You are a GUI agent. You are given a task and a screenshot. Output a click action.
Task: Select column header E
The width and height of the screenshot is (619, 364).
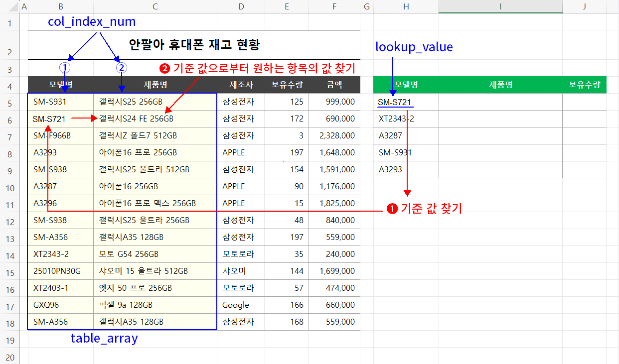coord(287,6)
